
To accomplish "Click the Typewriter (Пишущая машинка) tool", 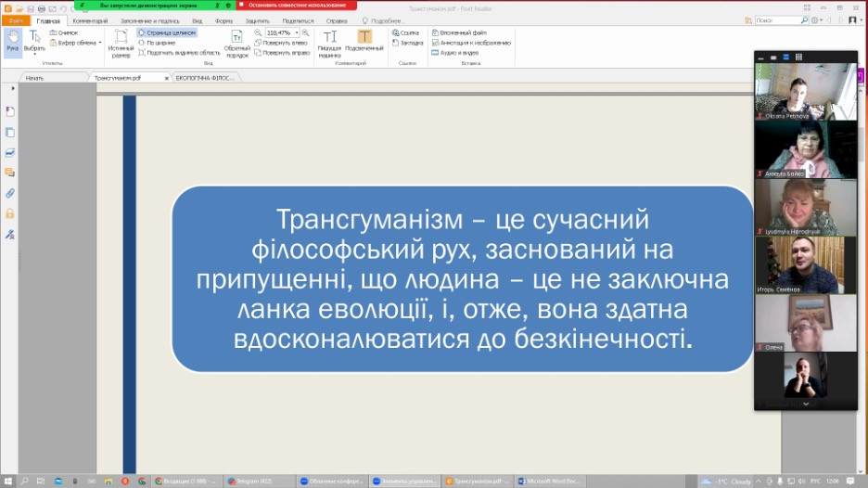I will point(330,43).
